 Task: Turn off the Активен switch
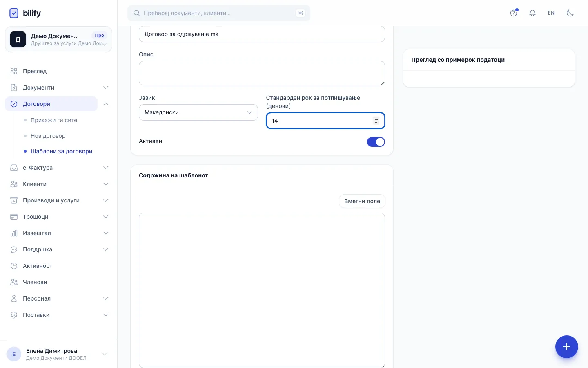coord(376,142)
